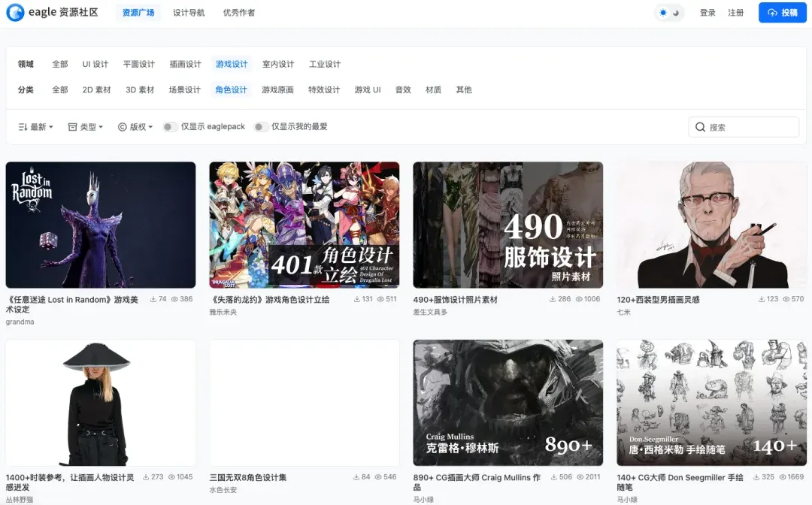Select the 游戏原画 category
The width and height of the screenshot is (812, 505).
point(277,90)
